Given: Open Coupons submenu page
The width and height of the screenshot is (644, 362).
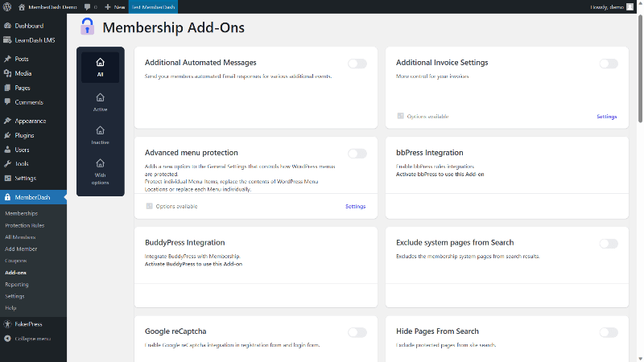Looking at the screenshot, I should pyautogui.click(x=15, y=261).
